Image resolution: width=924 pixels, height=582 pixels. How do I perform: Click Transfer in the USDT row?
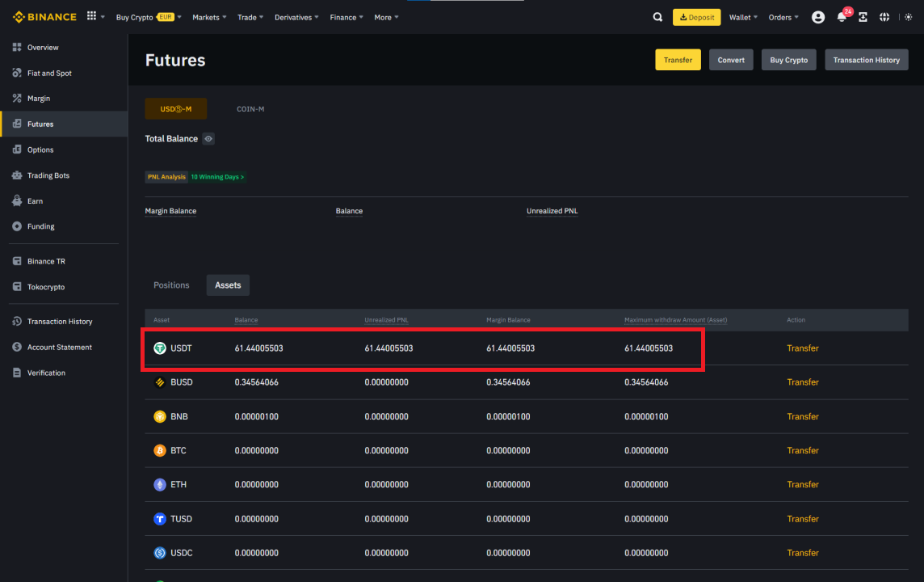803,348
